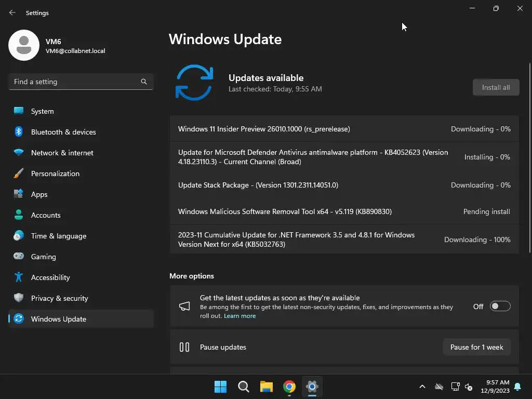532x399 pixels.
Task: Select Gaming in the sidebar
Action: [x=81, y=257]
